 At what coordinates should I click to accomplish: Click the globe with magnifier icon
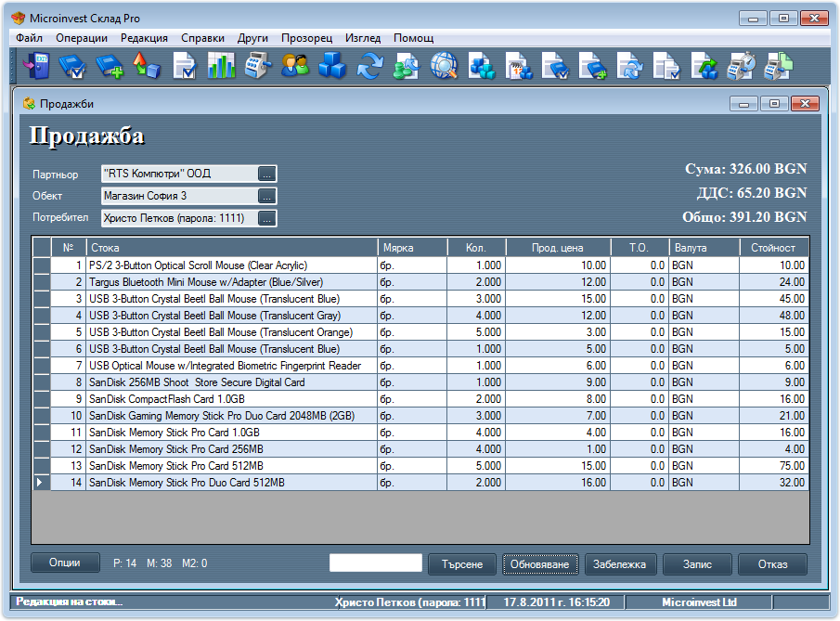pyautogui.click(x=444, y=66)
